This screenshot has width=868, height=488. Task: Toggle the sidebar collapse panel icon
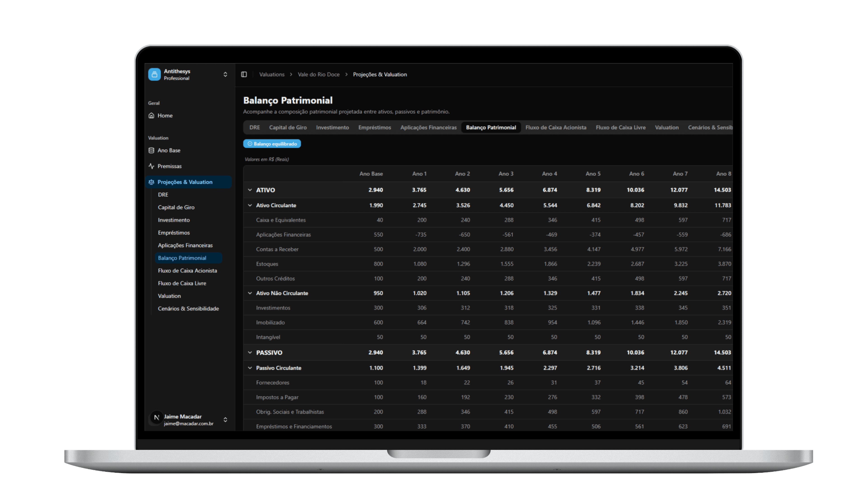(x=244, y=74)
